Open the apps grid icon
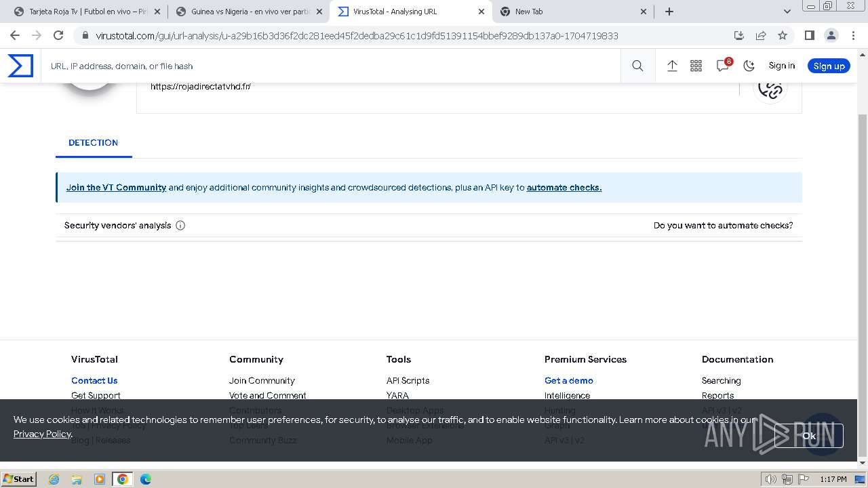This screenshot has height=488, width=868. point(696,66)
